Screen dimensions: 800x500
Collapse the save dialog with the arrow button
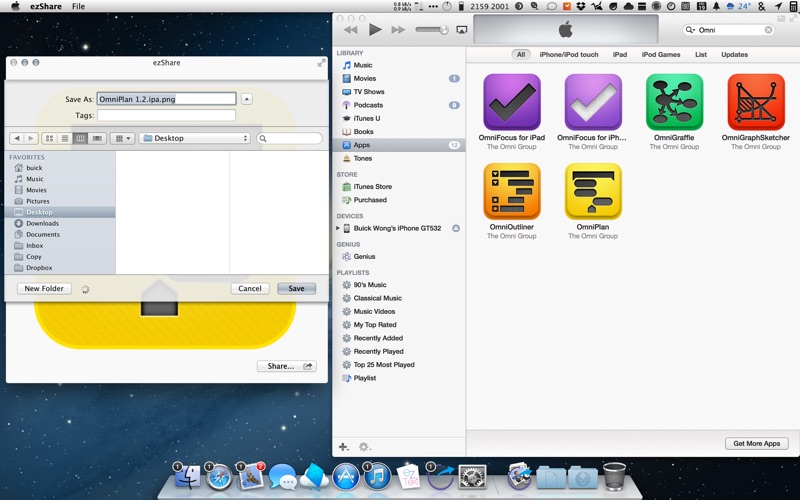tap(247, 99)
